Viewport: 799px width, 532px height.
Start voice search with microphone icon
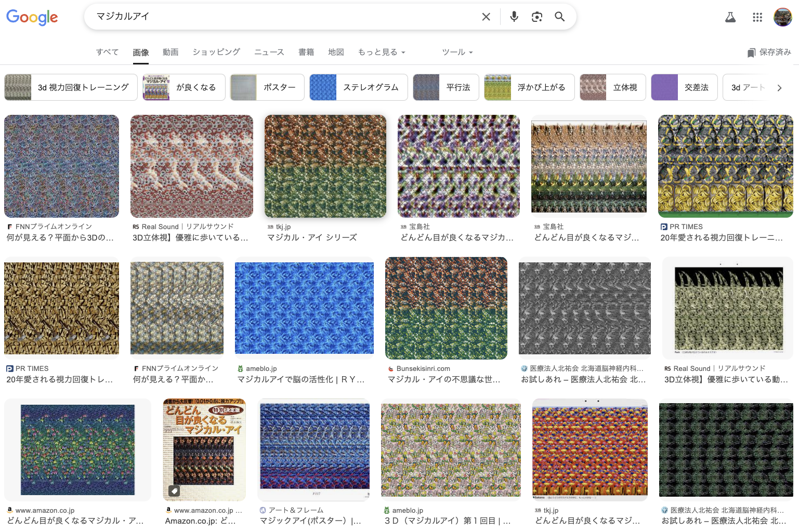514,17
